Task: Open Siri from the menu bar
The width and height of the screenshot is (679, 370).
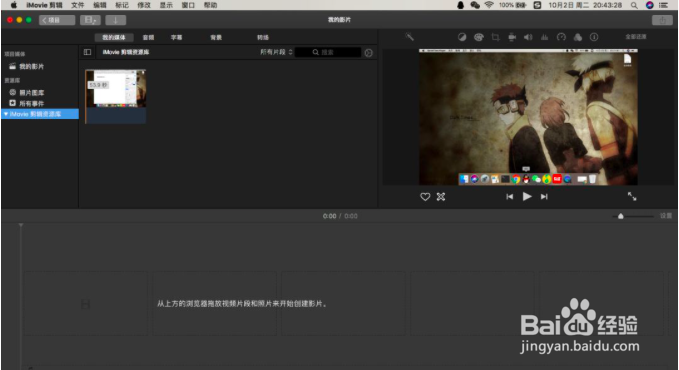Action: 650,5
